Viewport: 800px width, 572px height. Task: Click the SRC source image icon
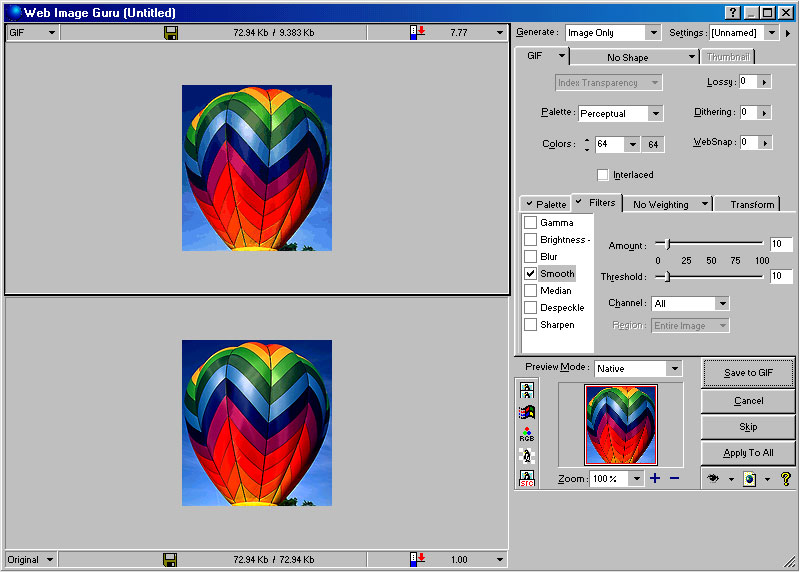coord(527,478)
